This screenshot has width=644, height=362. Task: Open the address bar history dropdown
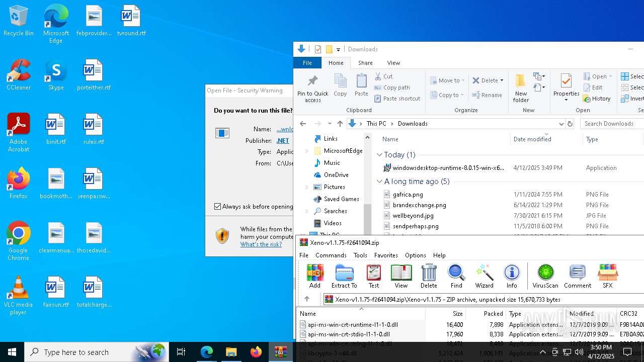tap(561, 124)
